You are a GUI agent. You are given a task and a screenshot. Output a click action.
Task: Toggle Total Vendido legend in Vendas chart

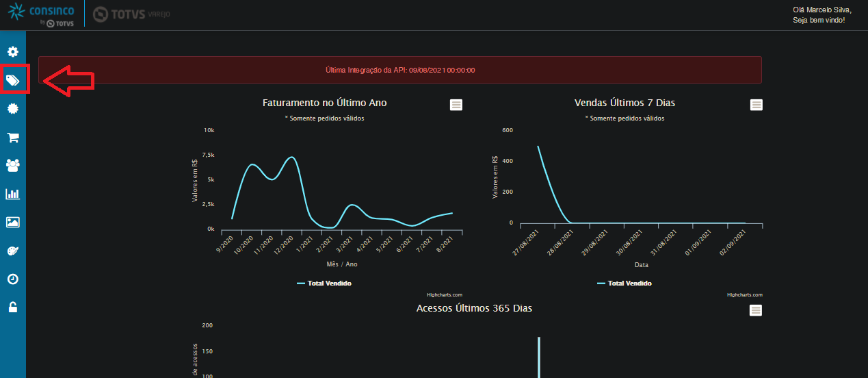click(624, 283)
